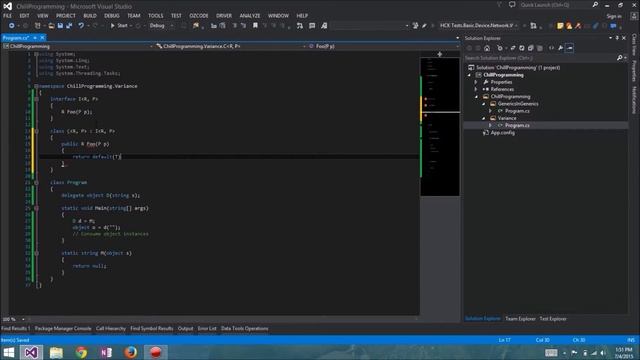The image size is (640, 360).
Task: Click the Save icon in the toolbar
Action: pos(60,26)
